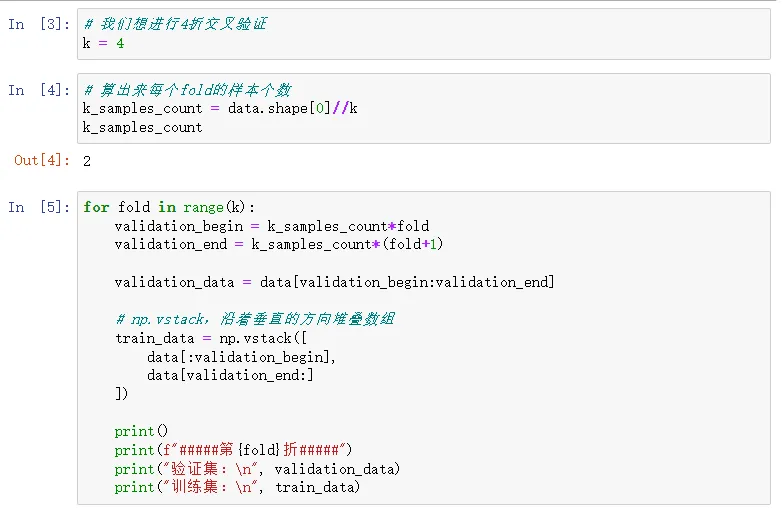Screen dimensions: 782x510
Task: Click the empty 'print()' line
Action: tap(141, 431)
